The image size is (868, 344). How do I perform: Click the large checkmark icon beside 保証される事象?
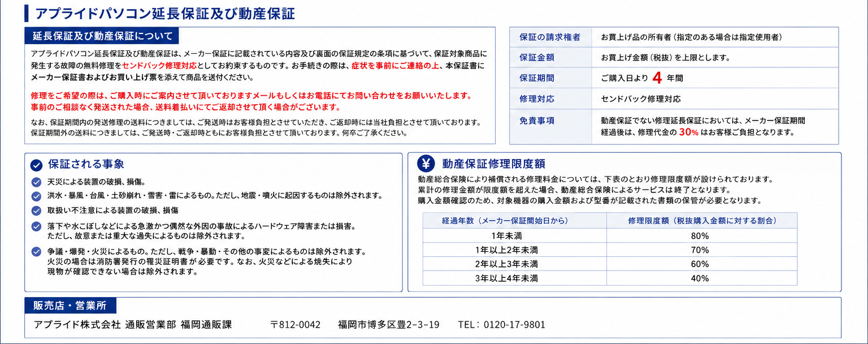tap(36, 165)
